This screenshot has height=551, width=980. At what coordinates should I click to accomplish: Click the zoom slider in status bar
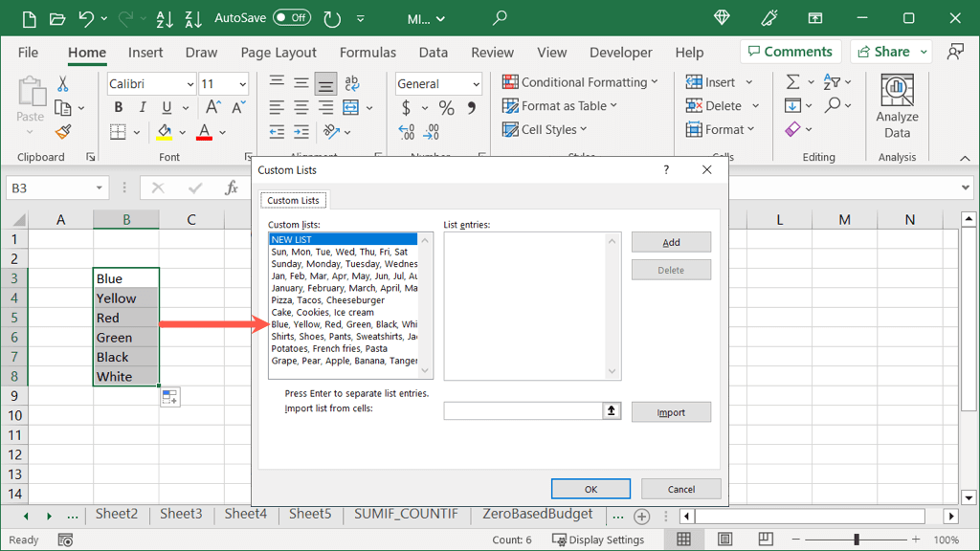857,540
